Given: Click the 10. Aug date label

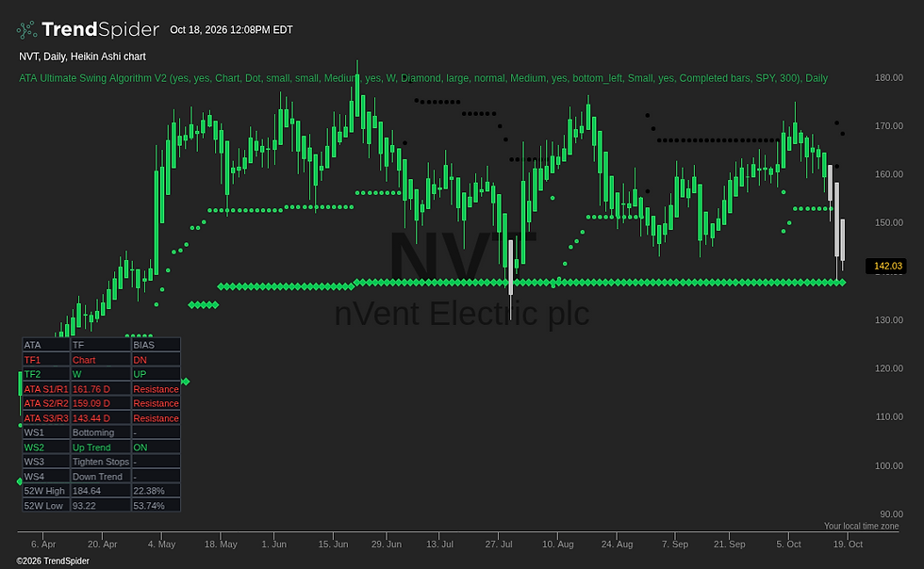Looking at the screenshot, I should (x=558, y=545).
